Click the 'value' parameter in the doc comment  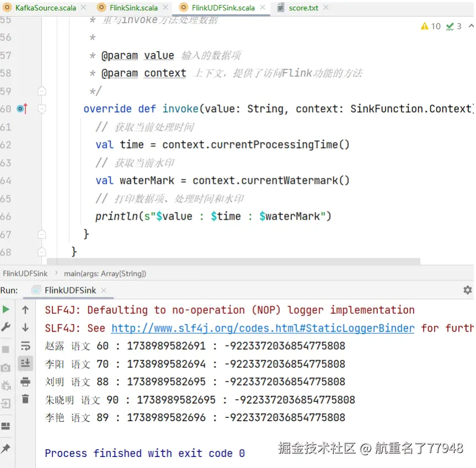pos(159,56)
